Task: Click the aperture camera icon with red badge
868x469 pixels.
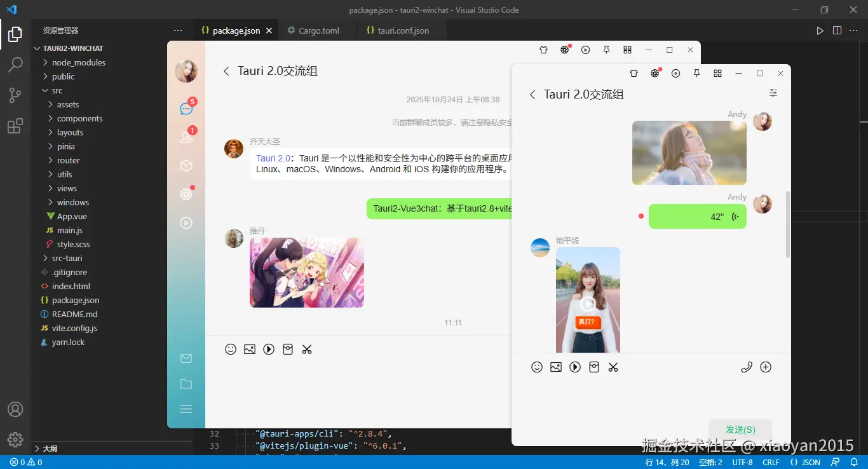Action: pyautogui.click(x=654, y=73)
